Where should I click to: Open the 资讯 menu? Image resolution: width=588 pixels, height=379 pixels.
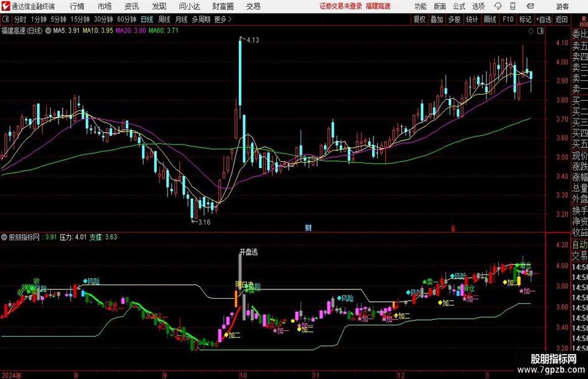132,6
